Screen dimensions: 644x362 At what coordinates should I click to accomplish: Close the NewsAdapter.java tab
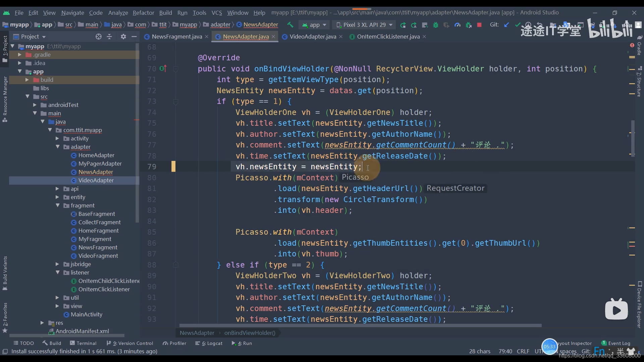pyautogui.click(x=273, y=37)
